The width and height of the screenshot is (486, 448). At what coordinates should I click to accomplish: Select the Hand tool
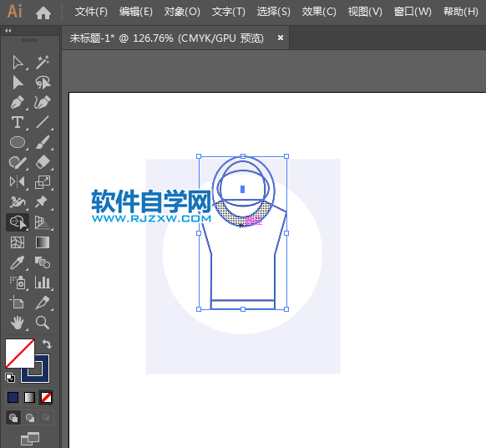(18, 323)
